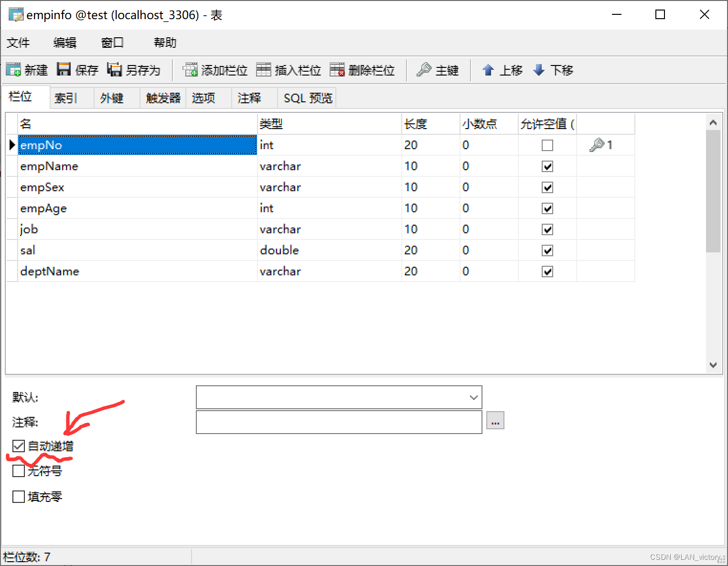Viewport: 728px width, 566px height.
Task: Toggle allow null for job
Action: coord(547,229)
